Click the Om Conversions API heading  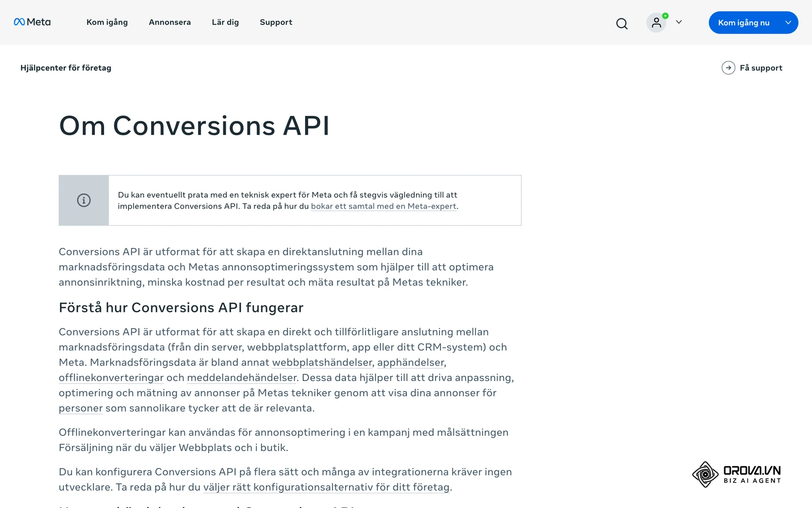click(x=194, y=125)
